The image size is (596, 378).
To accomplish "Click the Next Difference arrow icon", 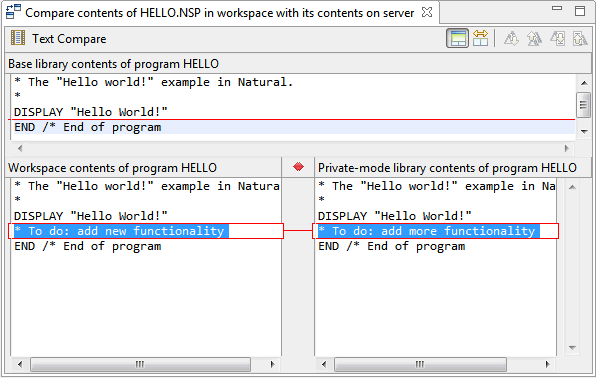I will click(511, 38).
